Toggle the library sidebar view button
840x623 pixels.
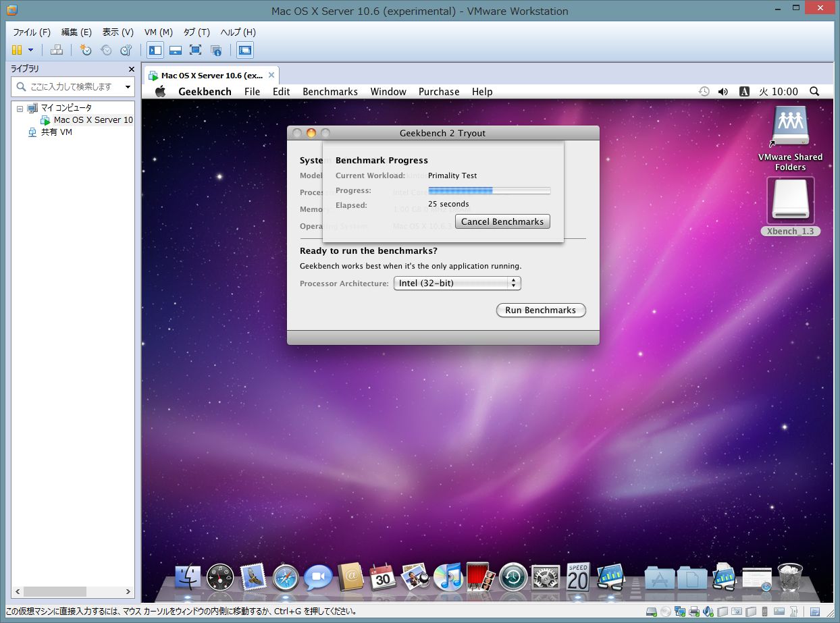pos(155,50)
